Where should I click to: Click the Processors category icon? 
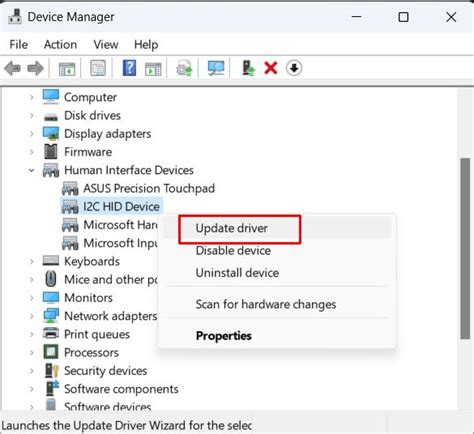[x=51, y=352]
